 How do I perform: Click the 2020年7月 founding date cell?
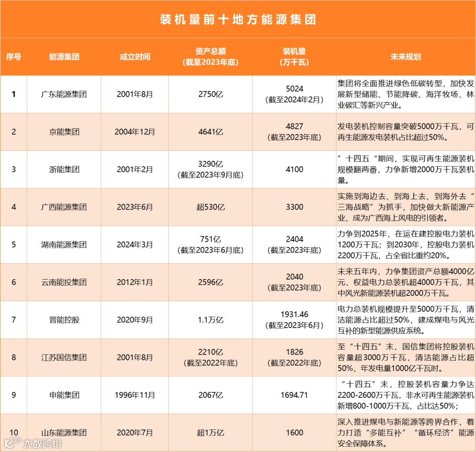point(135,433)
